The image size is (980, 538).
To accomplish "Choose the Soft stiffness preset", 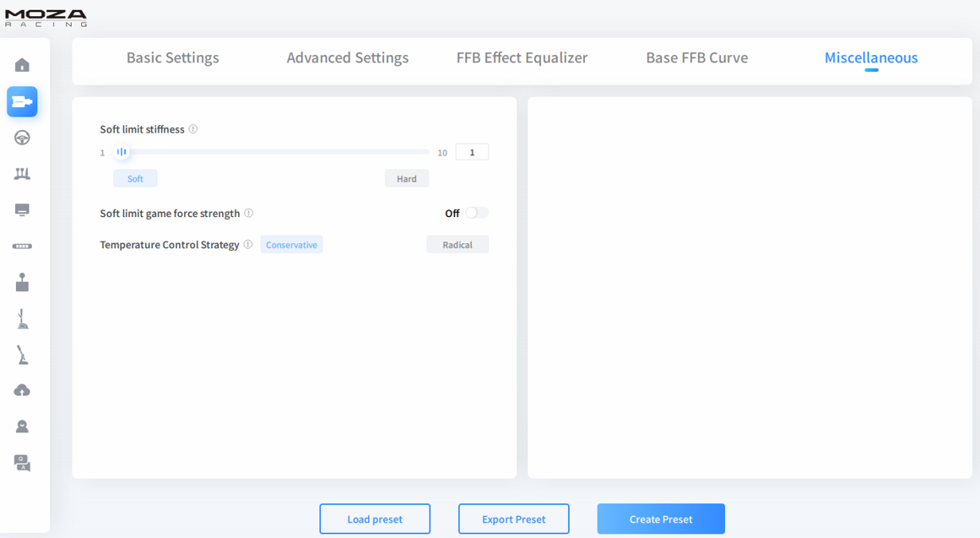I will 135,178.
